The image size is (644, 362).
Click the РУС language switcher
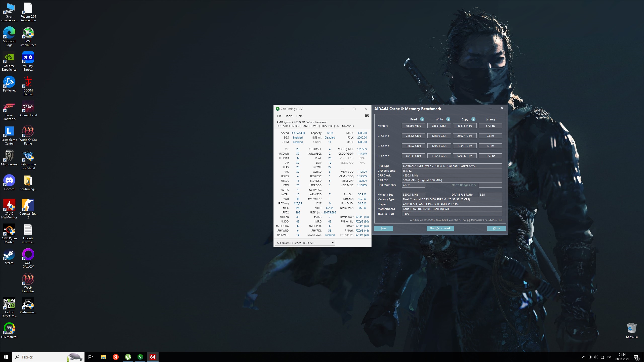tap(609, 357)
